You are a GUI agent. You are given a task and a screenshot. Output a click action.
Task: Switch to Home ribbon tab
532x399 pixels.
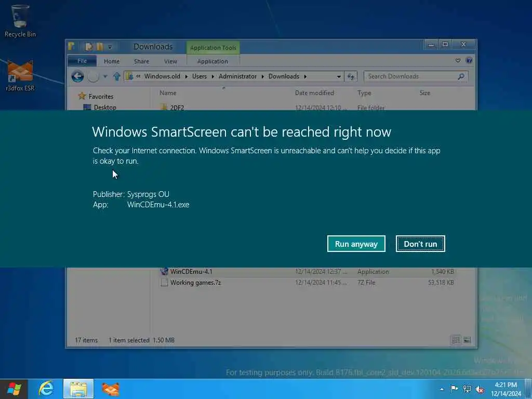(x=112, y=61)
